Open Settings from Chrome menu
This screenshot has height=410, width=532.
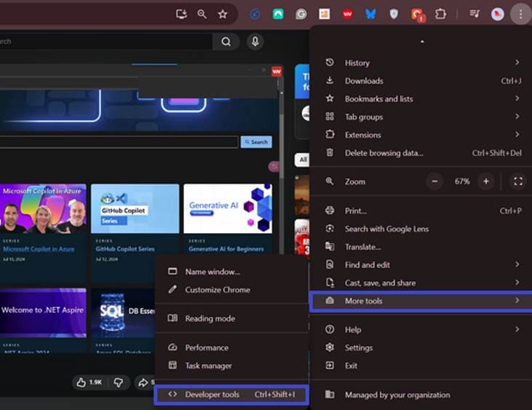pos(421,347)
